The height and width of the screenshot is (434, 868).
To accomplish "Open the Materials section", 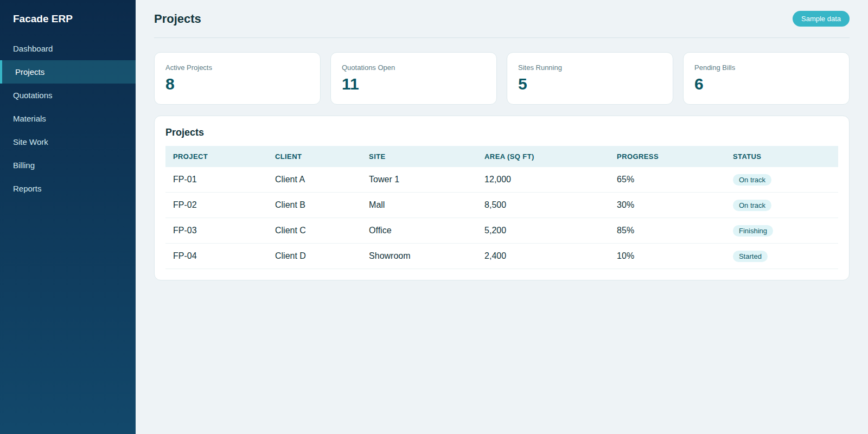I will (68, 119).
